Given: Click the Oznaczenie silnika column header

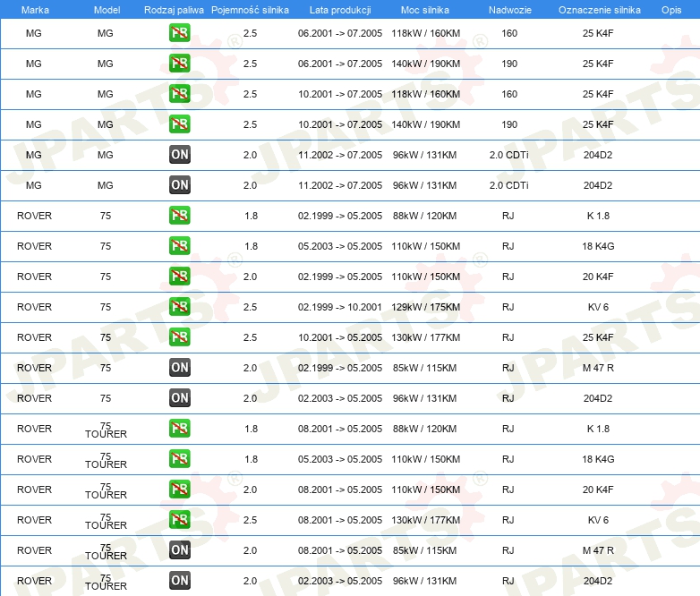Looking at the screenshot, I should pos(599,10).
